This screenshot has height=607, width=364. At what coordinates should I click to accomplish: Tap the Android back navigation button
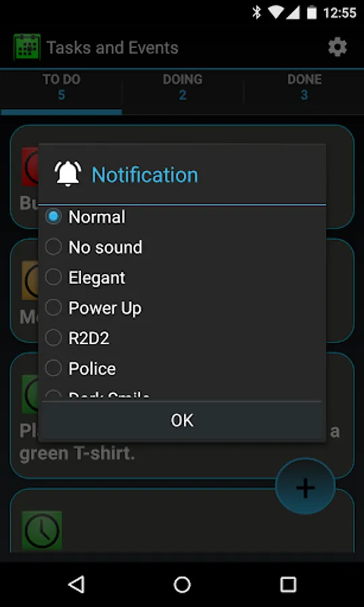(76, 585)
